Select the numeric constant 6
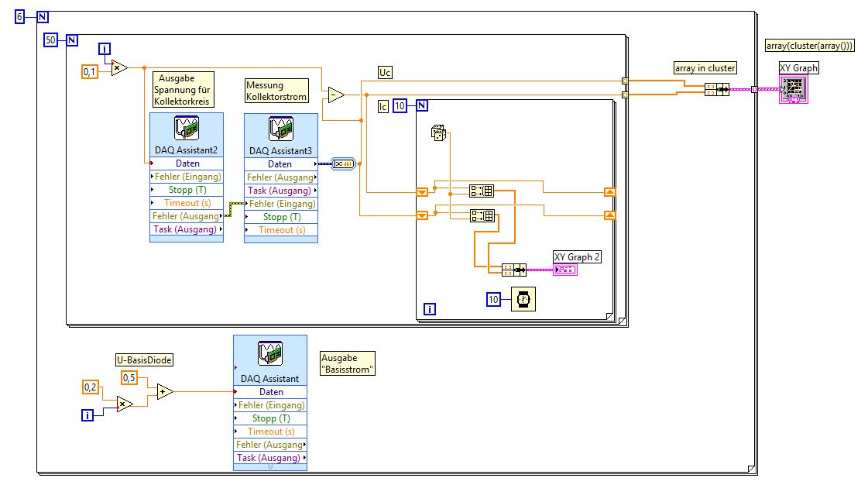Viewport: 868px width, 485px height. [20, 16]
